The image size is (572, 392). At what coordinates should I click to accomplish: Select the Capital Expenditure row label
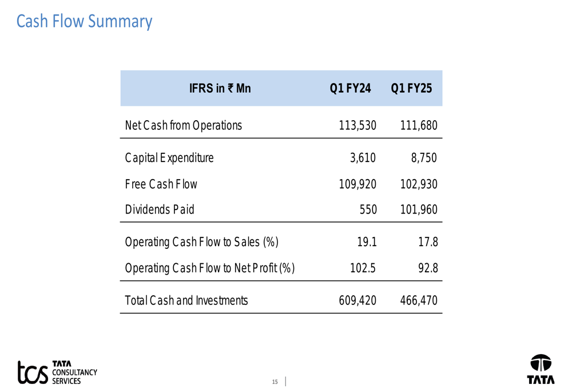(x=169, y=158)
